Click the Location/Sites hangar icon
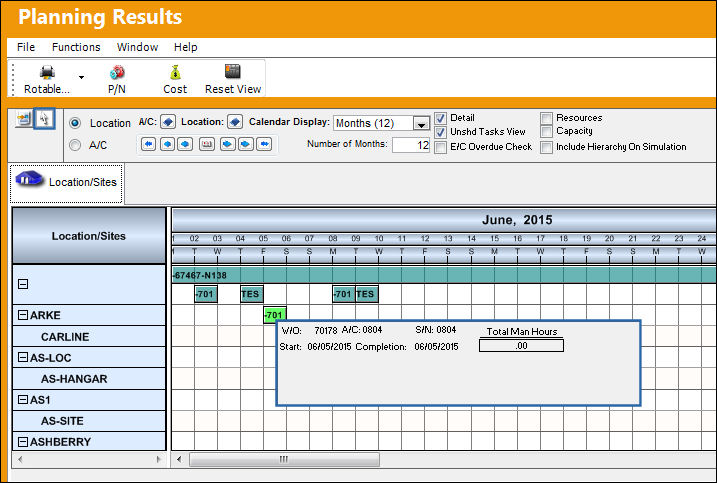The height and width of the screenshot is (483, 717). (29, 179)
